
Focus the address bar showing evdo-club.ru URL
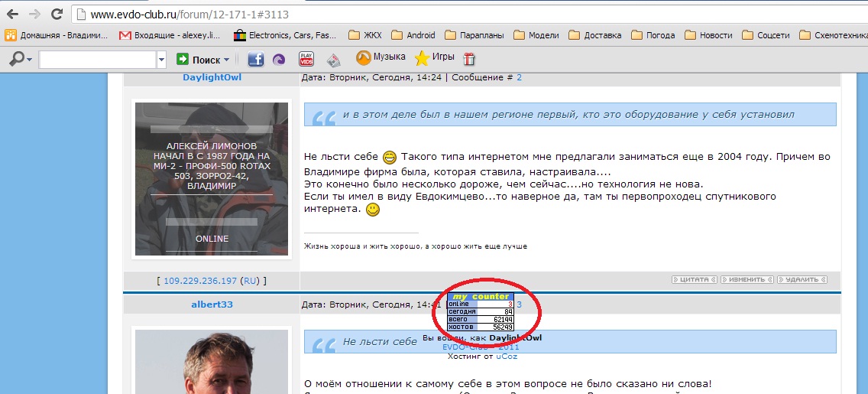(x=469, y=14)
